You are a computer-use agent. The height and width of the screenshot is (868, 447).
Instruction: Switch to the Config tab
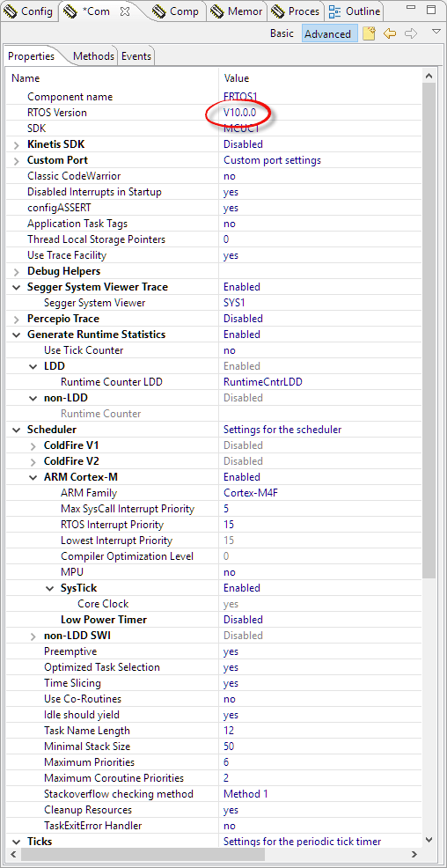point(29,11)
